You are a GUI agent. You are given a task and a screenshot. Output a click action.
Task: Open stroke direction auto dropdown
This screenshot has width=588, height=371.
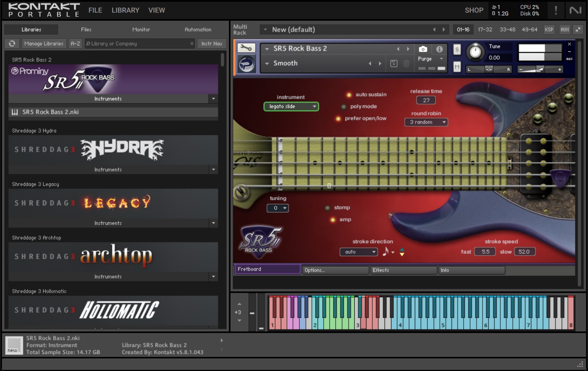(359, 252)
